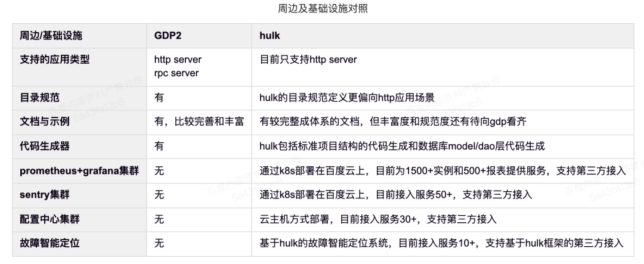Click the 1500+实例和500+报表 description cell
Image resolution: width=644 pixels, height=264 pixels.
443,171
